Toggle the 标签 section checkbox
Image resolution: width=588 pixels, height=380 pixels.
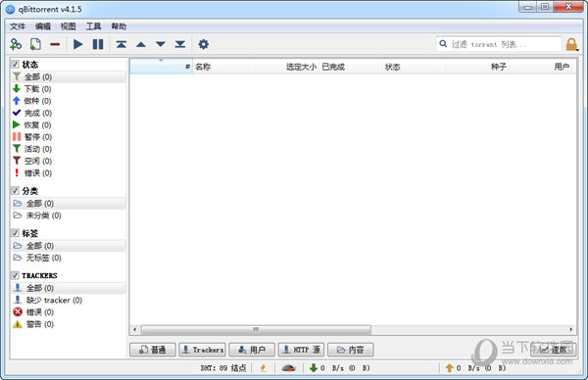15,233
